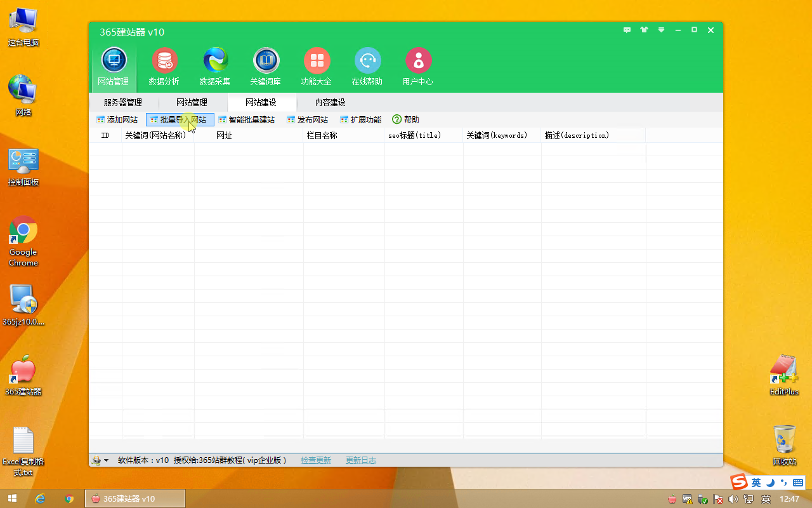Click the 批量导入网站 toolbar button
Image resolution: width=812 pixels, height=508 pixels.
[180, 119]
